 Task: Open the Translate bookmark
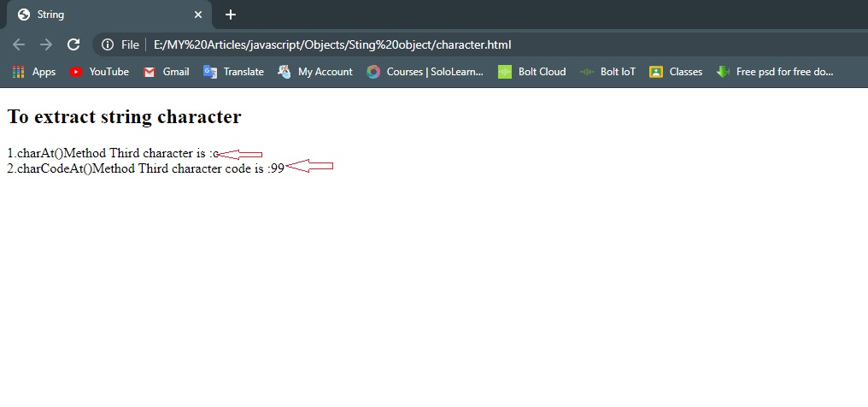pos(233,72)
